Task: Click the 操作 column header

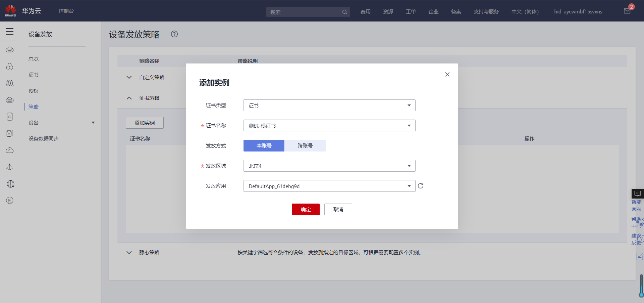Action: tap(529, 138)
